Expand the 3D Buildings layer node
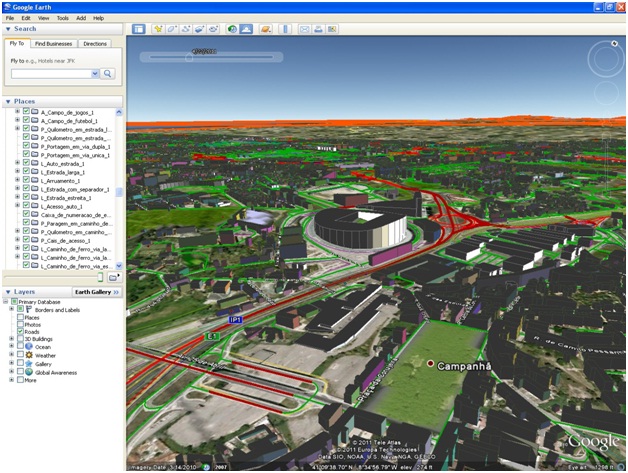This screenshot has width=628, height=473. tap(12, 339)
